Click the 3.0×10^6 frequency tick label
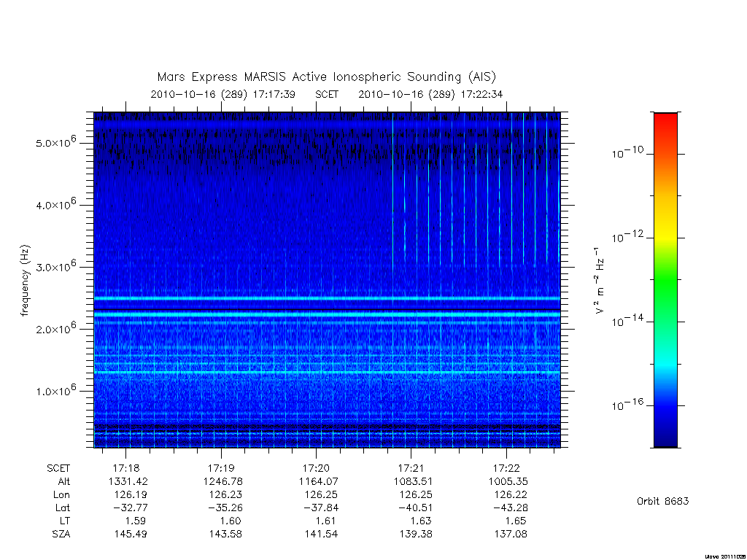The width and height of the screenshot is (747, 560). [55, 266]
